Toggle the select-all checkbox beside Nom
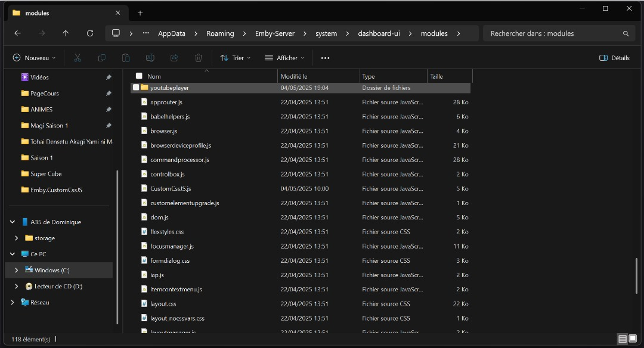Viewport: 644px width, 348px height. [139, 76]
